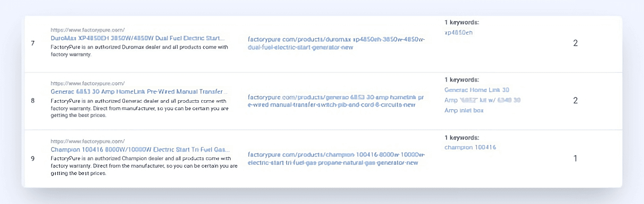Open the factorypure champion-100416 product URL

pos(336,158)
